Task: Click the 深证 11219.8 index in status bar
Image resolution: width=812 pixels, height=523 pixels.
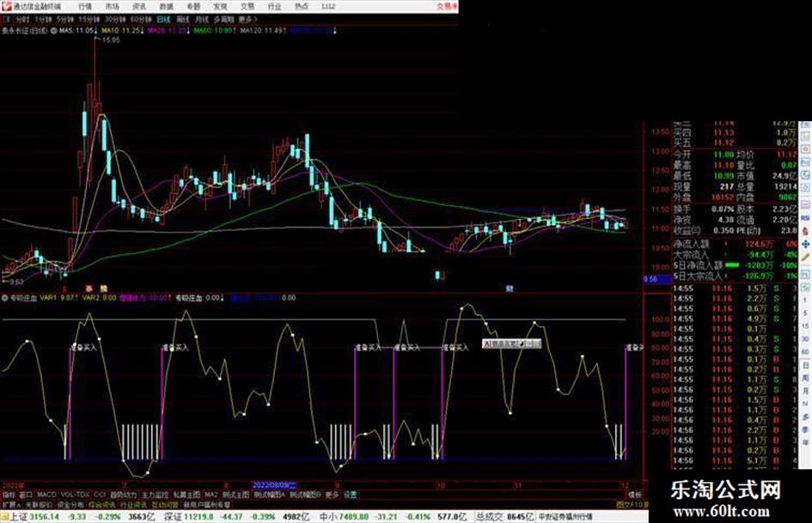Action: (188, 516)
